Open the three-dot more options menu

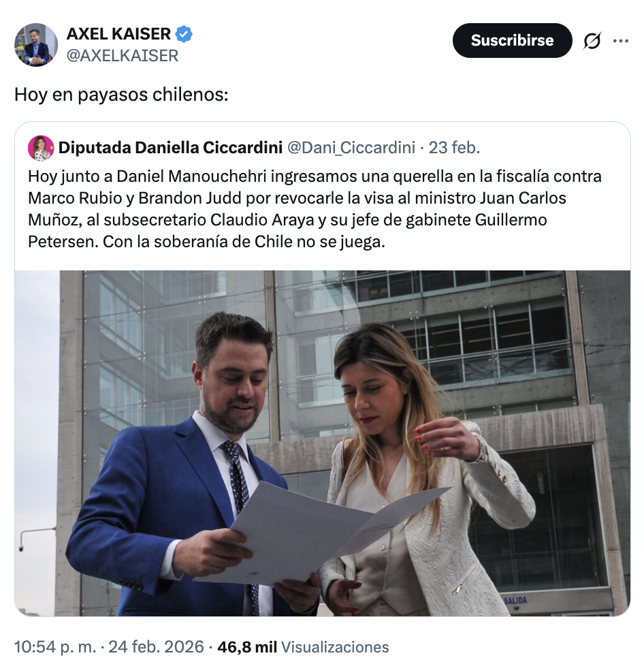pos(620,41)
